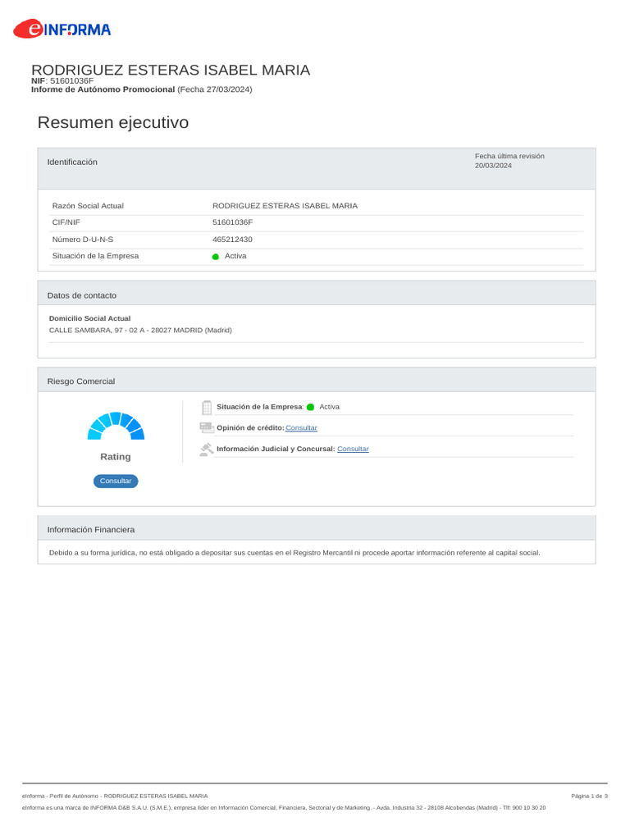Click the Rating label under the gauge
This screenshot has height=840, width=630.
click(x=116, y=456)
